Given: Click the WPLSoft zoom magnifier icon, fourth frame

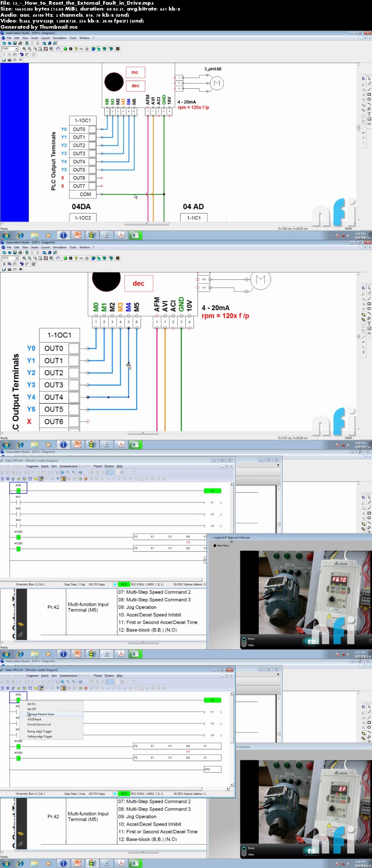Looking at the screenshot, I should [62, 682].
